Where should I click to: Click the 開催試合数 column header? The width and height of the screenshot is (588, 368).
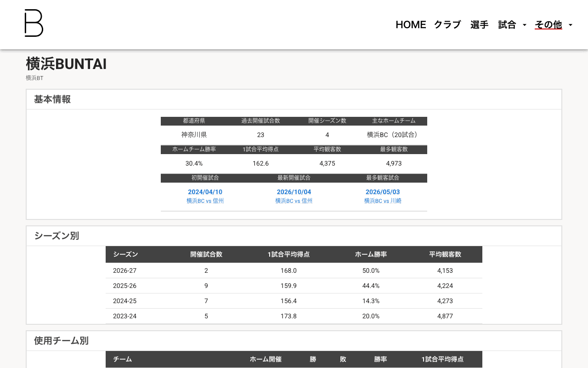coord(206,254)
